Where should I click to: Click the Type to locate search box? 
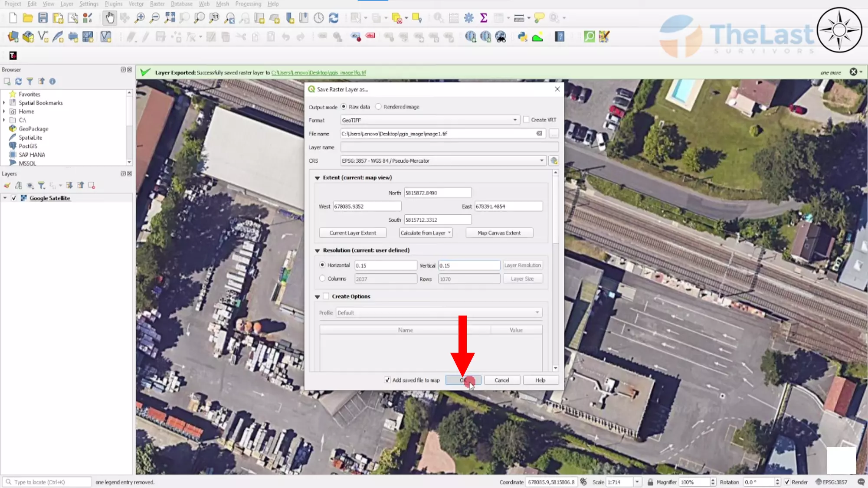[47, 482]
